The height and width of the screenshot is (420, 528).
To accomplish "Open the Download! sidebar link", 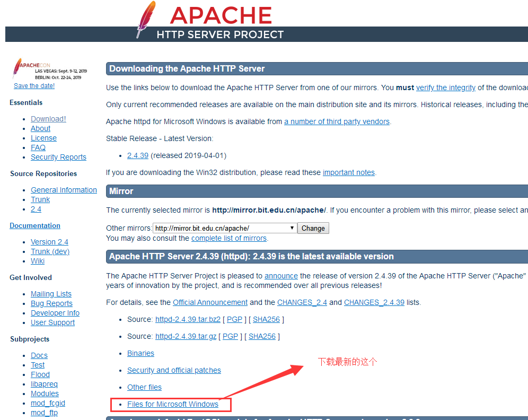I will tap(48, 119).
